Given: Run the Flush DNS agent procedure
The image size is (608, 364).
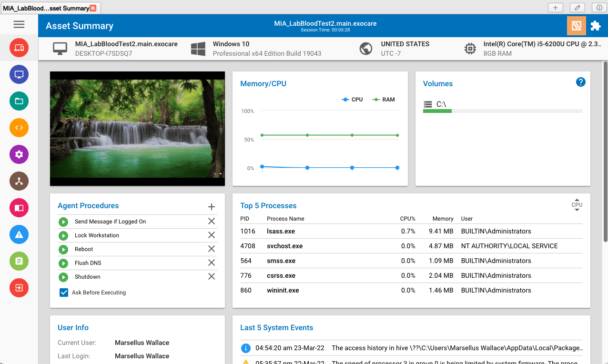Looking at the screenshot, I should (x=63, y=263).
